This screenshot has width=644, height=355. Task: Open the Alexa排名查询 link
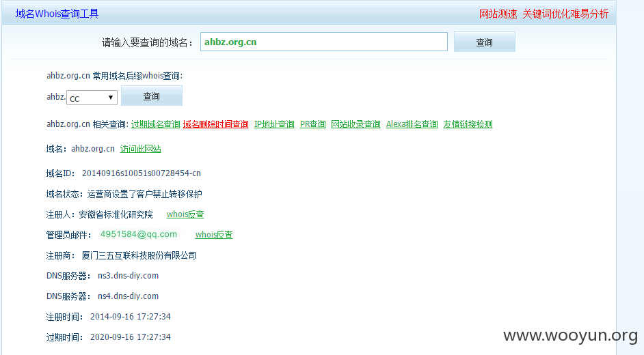coord(412,124)
